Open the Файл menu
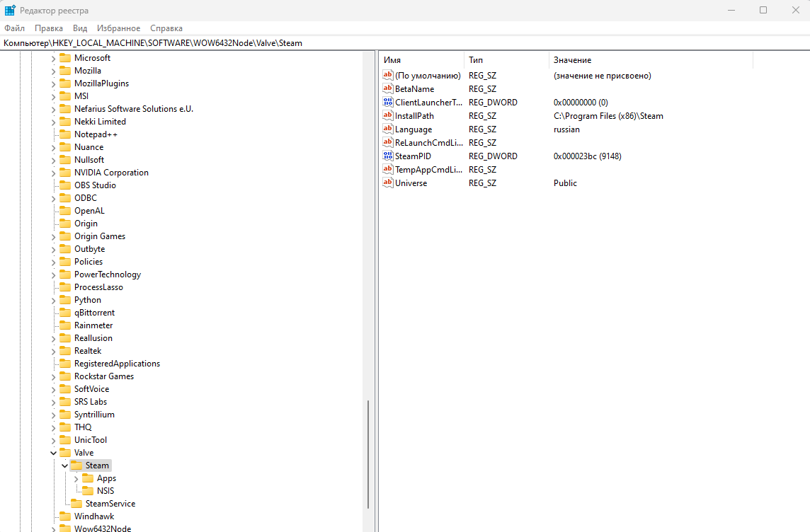This screenshot has height=532, width=810. click(x=13, y=28)
